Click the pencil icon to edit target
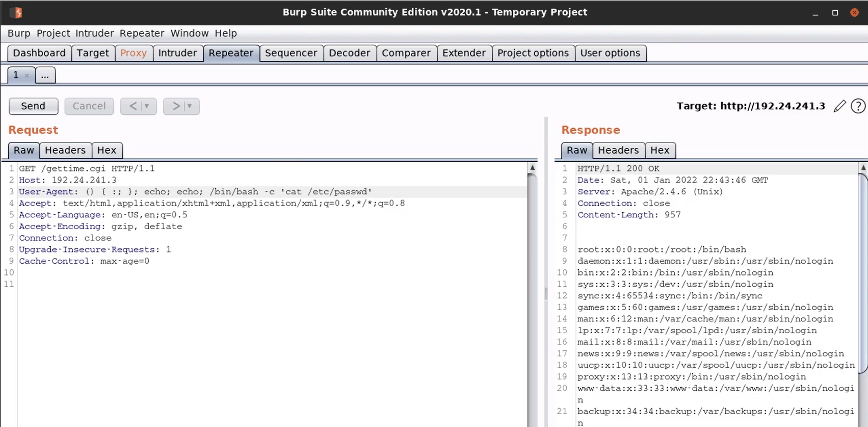This screenshot has width=868, height=427. (839, 106)
